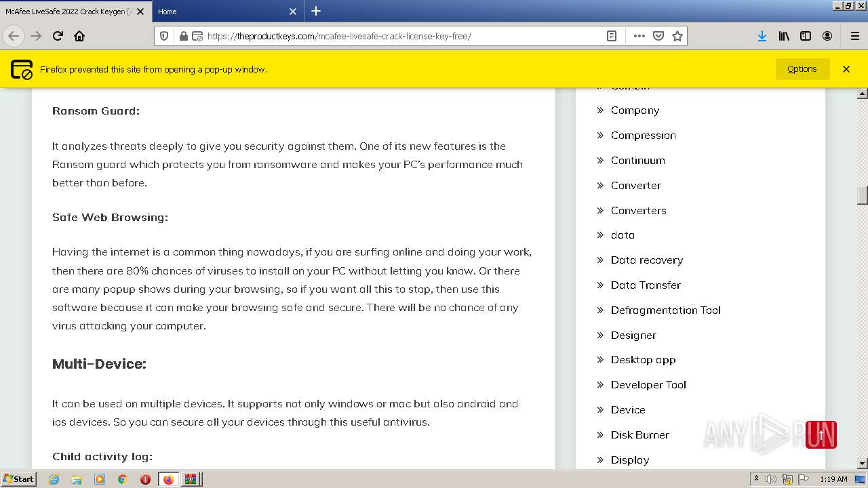Toggle reader view
The width and height of the screenshot is (868, 488).
point(612,36)
